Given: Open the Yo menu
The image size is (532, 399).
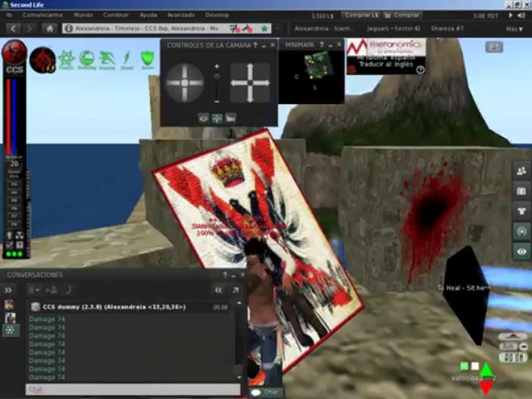Looking at the screenshot, I should click(9, 16).
